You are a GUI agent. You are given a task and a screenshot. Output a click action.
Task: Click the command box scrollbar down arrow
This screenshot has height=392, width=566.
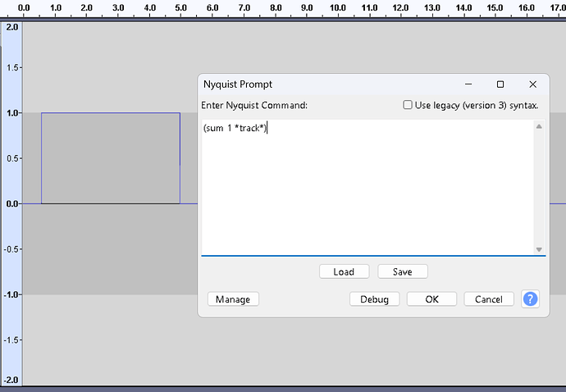pyautogui.click(x=539, y=249)
